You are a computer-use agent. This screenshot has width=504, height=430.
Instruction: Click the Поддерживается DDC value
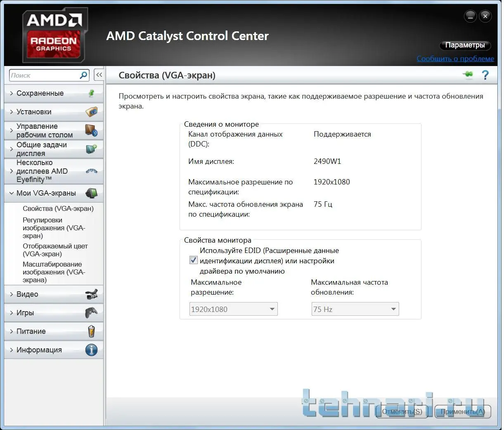(342, 134)
